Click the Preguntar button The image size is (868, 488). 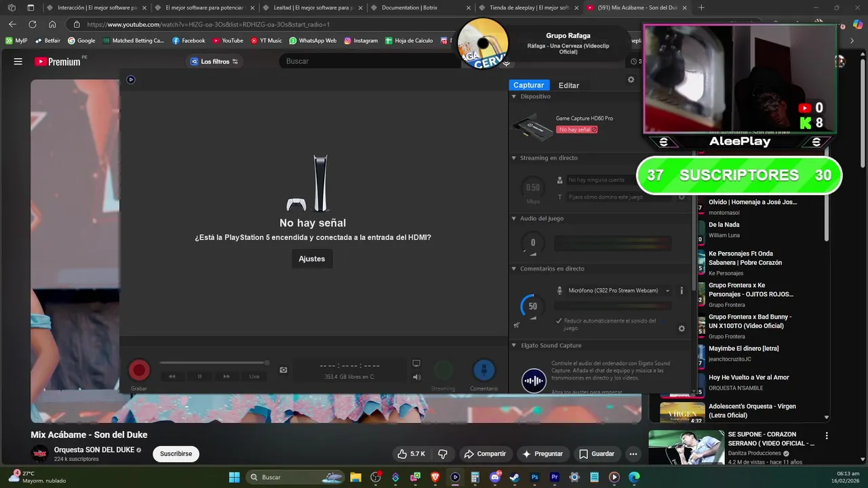pyautogui.click(x=542, y=453)
